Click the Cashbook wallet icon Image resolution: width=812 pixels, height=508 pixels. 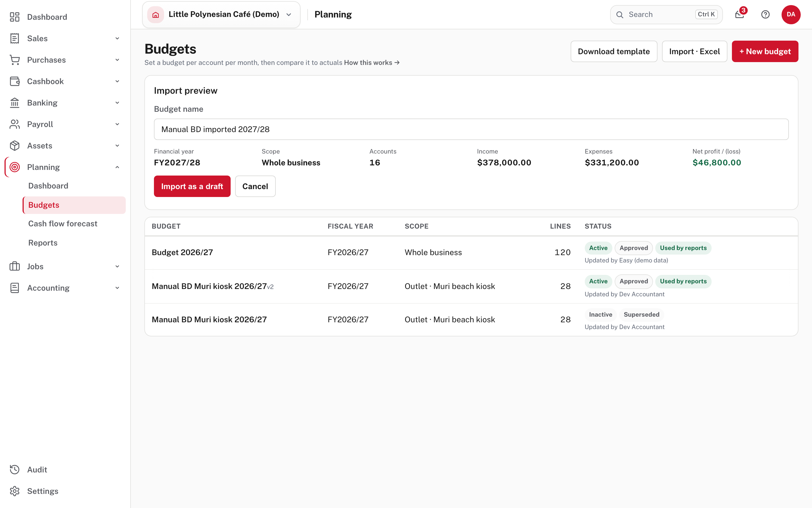point(14,81)
